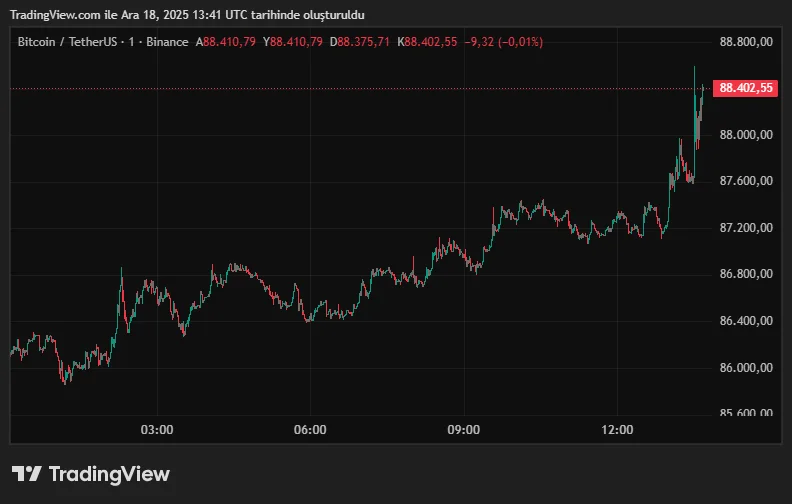Click the 06:00 time axis label
This screenshot has height=504, width=792.
tap(310, 430)
